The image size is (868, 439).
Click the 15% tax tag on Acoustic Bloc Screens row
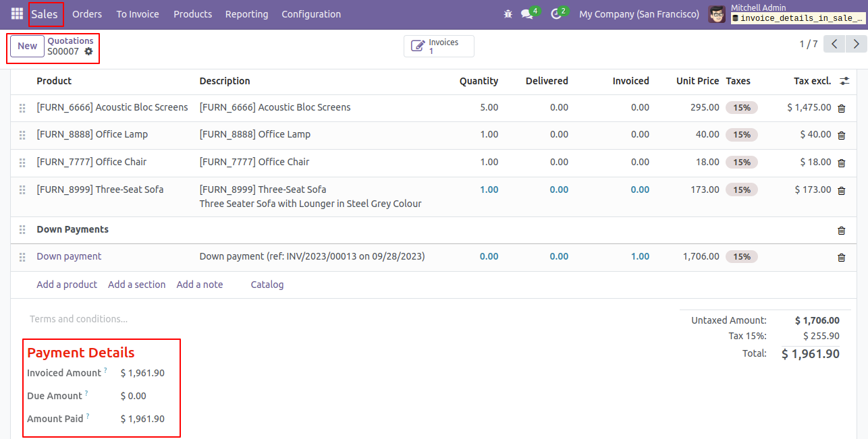click(x=742, y=108)
